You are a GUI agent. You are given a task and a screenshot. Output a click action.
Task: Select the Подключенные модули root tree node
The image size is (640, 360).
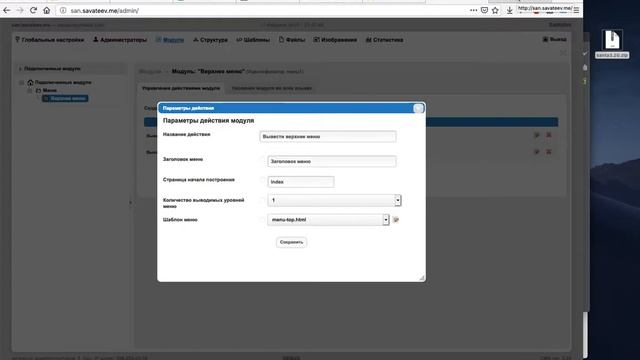coord(59,82)
